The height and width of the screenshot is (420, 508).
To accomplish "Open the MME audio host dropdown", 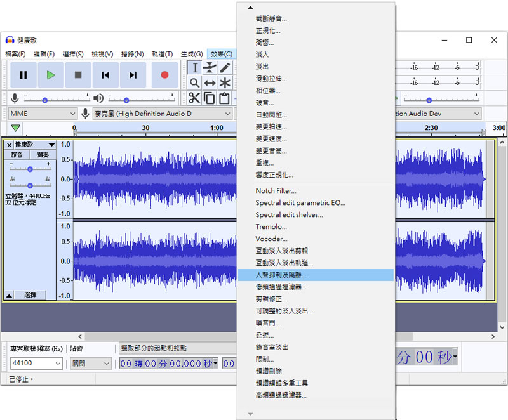I will [x=43, y=114].
